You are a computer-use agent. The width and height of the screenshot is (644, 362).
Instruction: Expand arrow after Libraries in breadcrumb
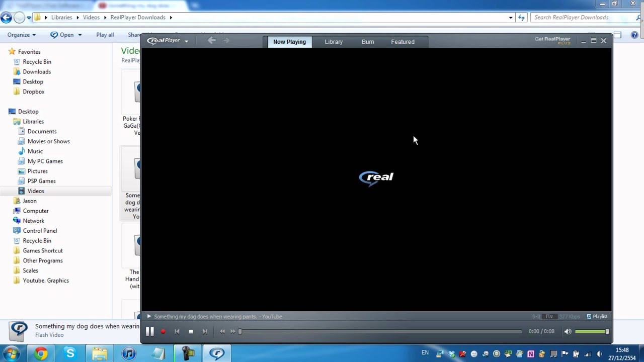(x=77, y=18)
